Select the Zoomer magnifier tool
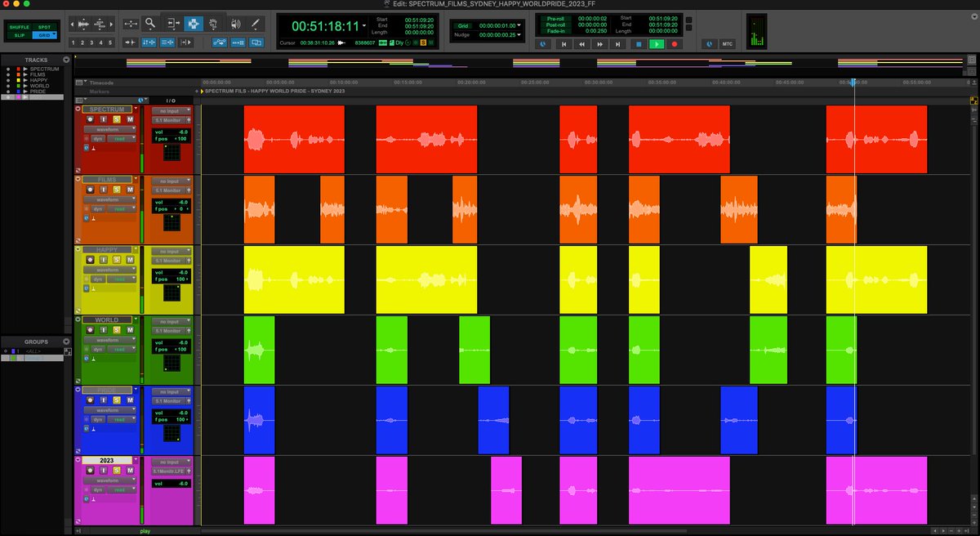 (x=150, y=24)
